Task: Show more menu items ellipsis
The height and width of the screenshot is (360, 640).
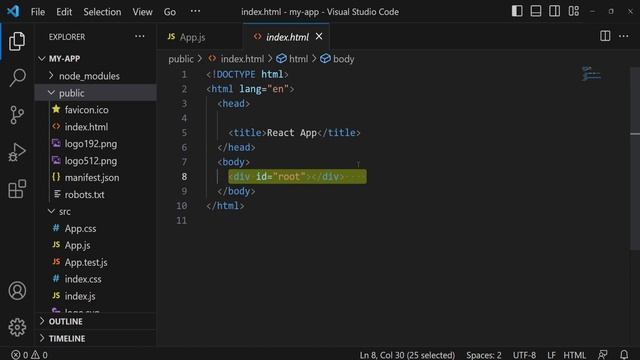Action: pos(195,11)
